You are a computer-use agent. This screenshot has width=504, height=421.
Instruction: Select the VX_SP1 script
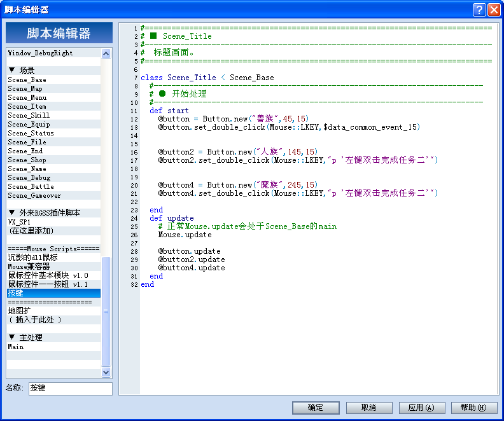coord(53,222)
